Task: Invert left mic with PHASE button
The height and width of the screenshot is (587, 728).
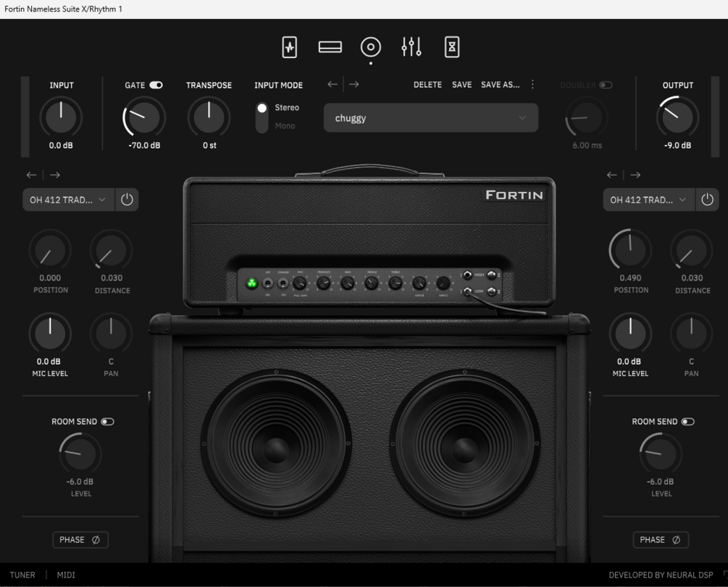Action: point(80,540)
